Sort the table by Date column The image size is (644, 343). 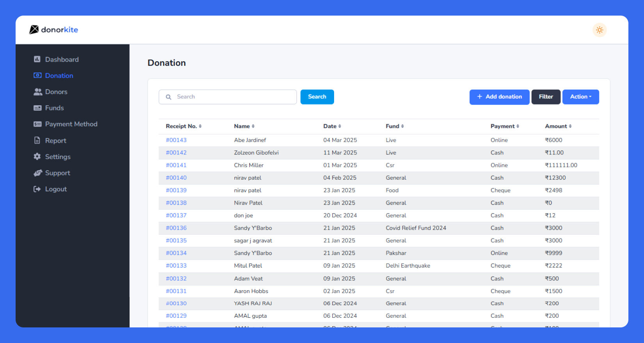332,126
